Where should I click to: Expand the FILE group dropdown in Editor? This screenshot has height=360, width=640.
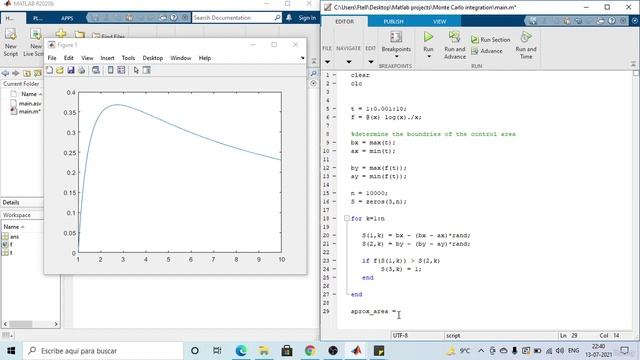point(327,62)
